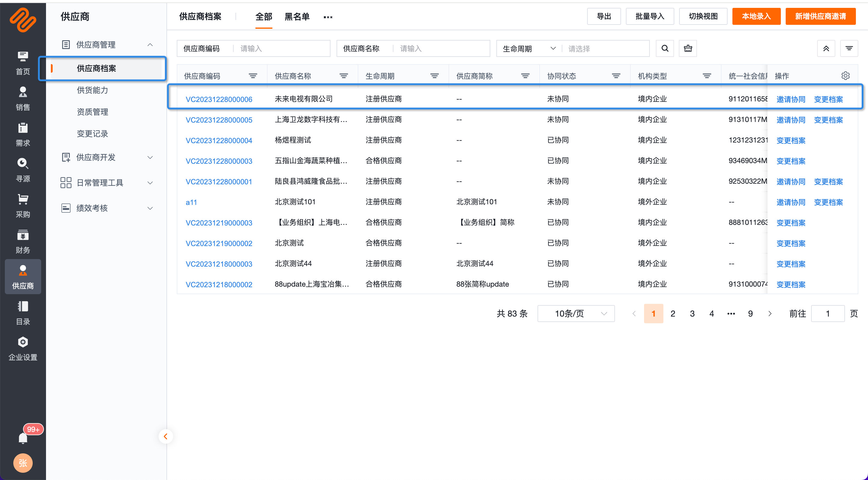Filter the 供应商简称 column

[x=525, y=76]
